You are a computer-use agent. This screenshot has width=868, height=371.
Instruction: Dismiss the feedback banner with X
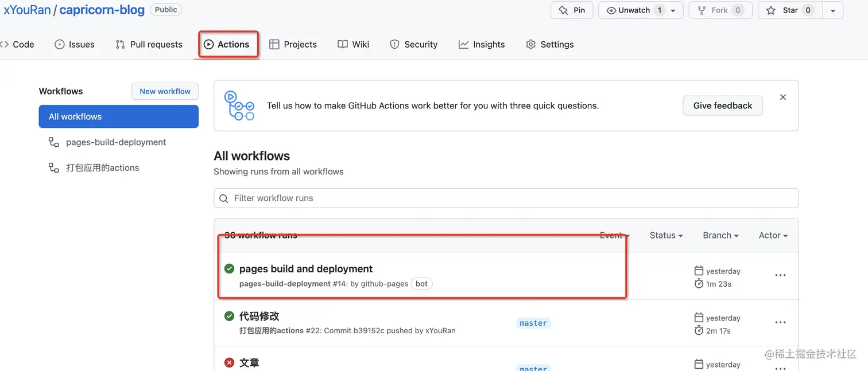tap(783, 97)
